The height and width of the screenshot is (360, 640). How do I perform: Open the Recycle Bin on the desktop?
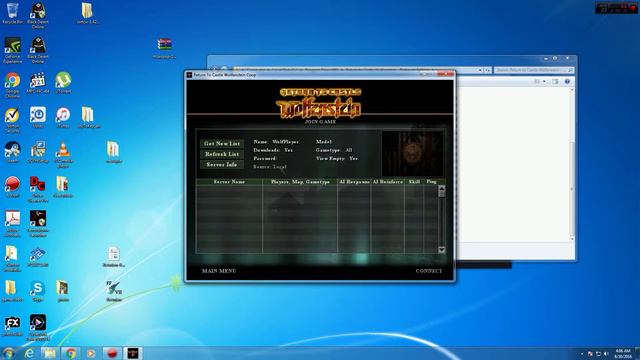[12, 13]
